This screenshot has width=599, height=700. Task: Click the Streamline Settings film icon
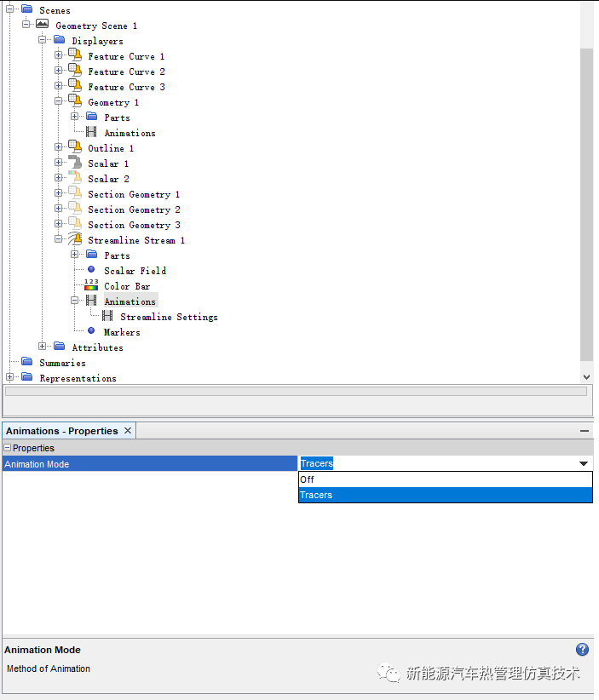[x=107, y=316]
